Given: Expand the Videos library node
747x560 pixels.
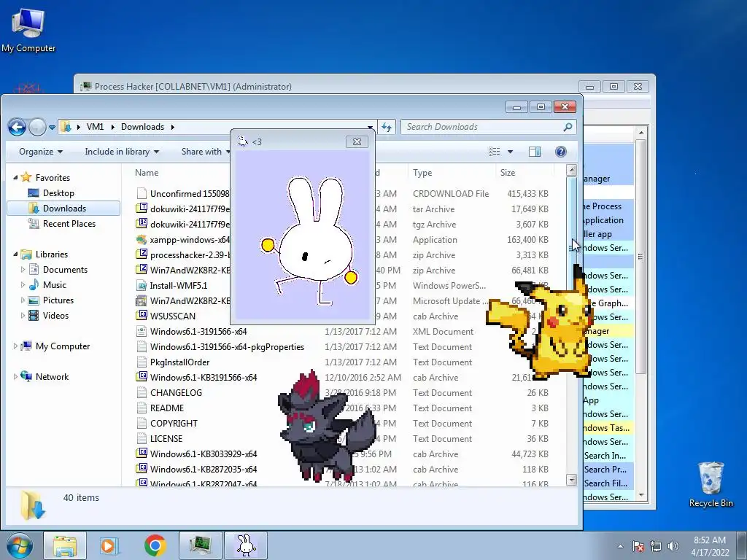Looking at the screenshot, I should coord(23,315).
